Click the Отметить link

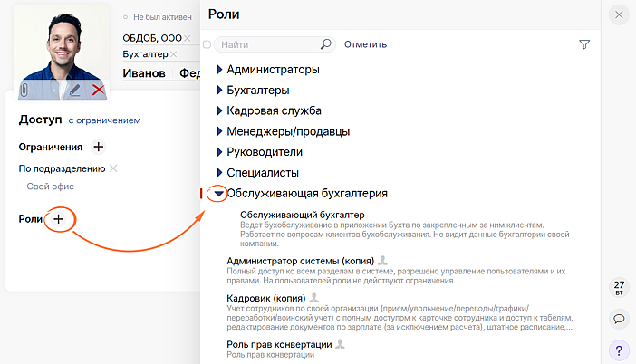(365, 44)
